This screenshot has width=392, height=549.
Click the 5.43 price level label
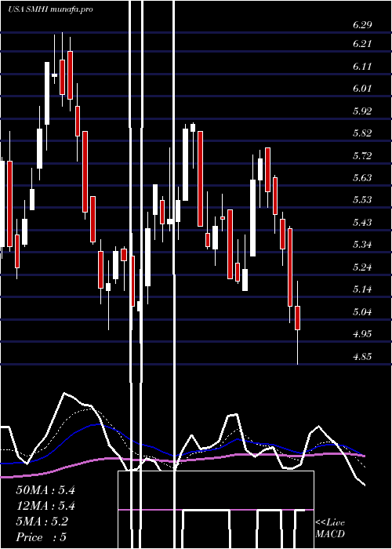(x=362, y=223)
